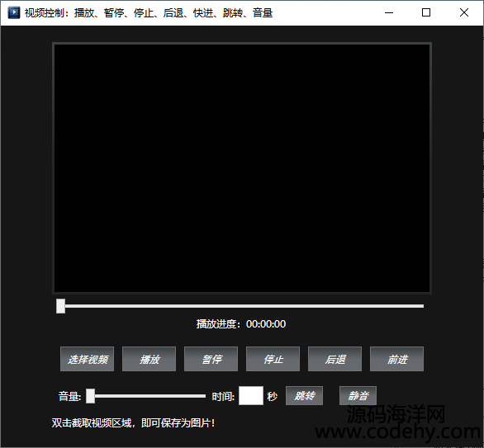Click the window title bar text
The height and width of the screenshot is (448, 484).
pyautogui.click(x=149, y=13)
